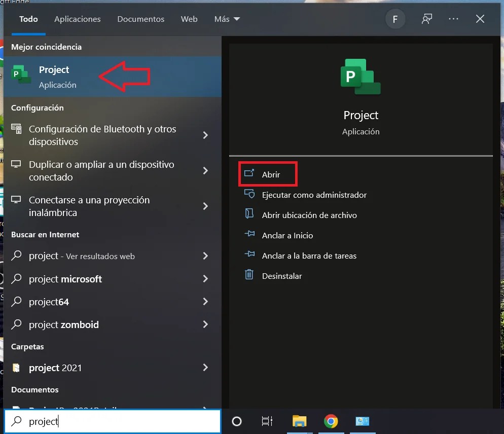This screenshot has width=504, height=434.
Task: Open the blue card app on taskbar
Action: coord(362,421)
